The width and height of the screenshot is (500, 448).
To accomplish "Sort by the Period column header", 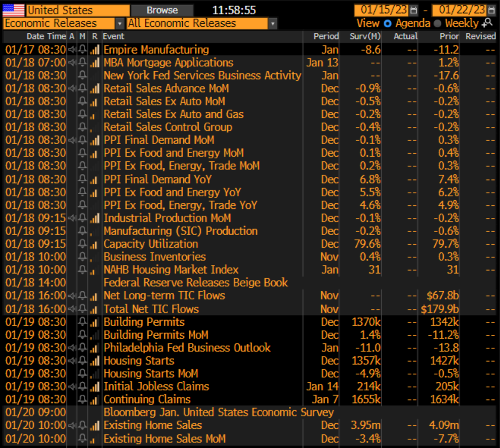I will point(326,36).
